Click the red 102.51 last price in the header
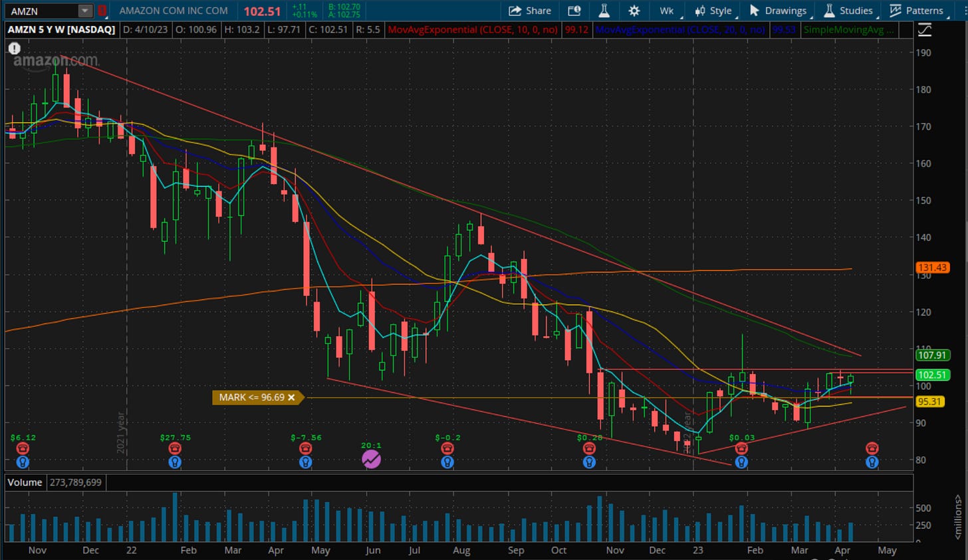Screen dimensions: 968x560 coord(262,11)
